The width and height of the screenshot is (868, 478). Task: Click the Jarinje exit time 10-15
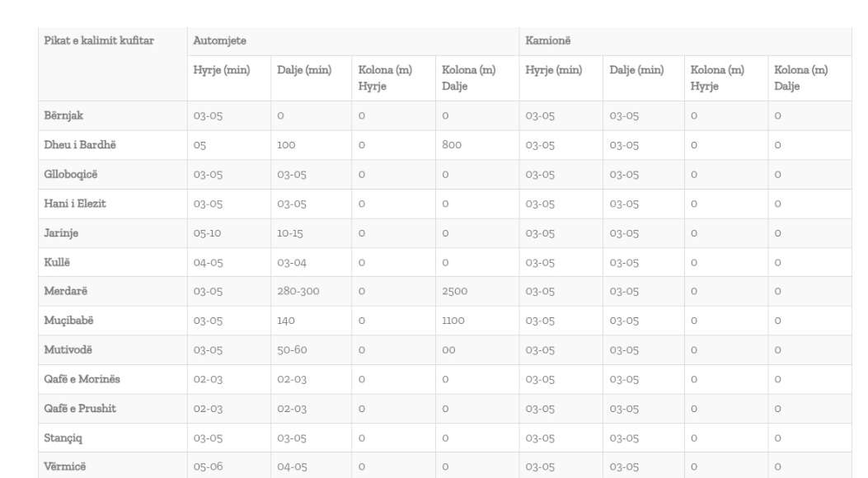(289, 233)
